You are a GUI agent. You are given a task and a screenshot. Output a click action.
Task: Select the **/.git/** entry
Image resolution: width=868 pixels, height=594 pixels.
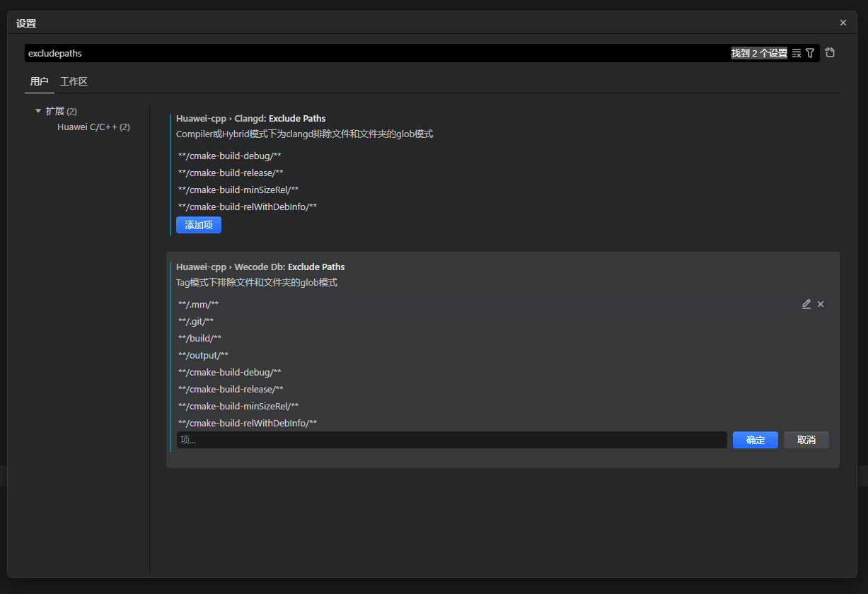pyautogui.click(x=196, y=321)
